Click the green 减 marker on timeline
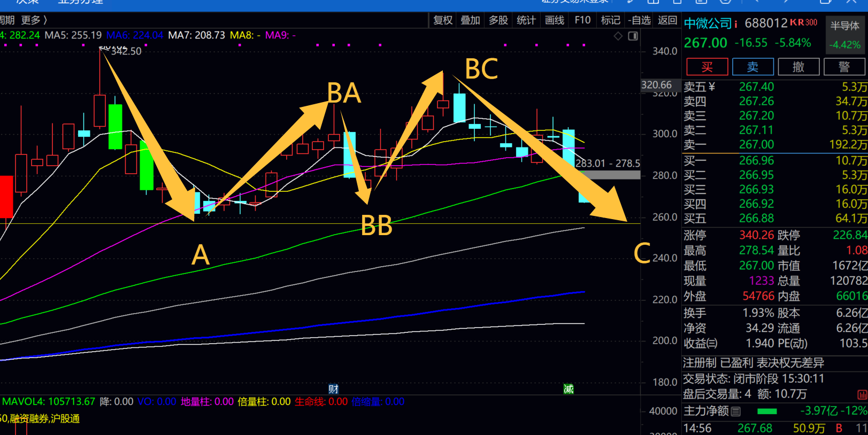 568,389
